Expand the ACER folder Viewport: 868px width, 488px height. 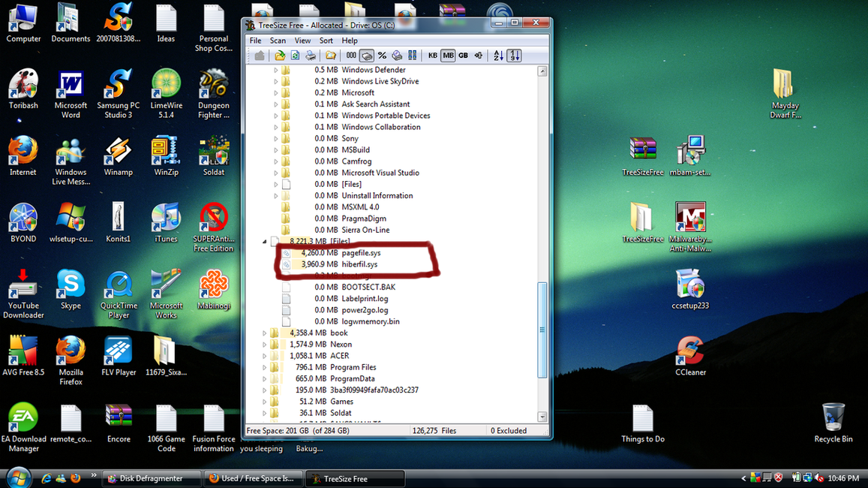click(265, 356)
